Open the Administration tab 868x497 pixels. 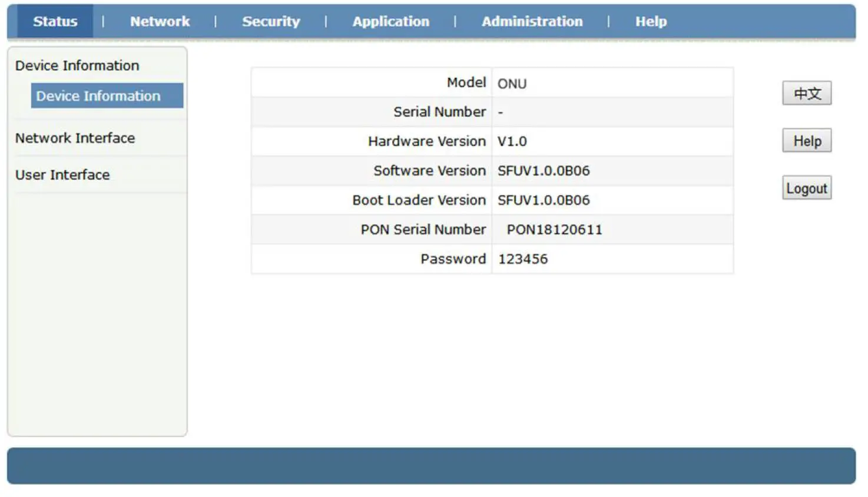coord(531,21)
